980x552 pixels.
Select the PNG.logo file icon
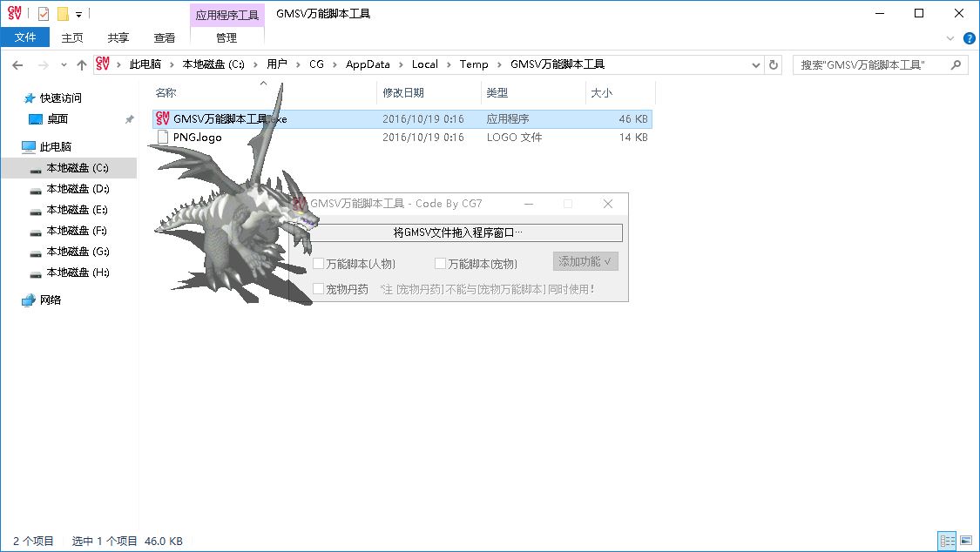162,138
